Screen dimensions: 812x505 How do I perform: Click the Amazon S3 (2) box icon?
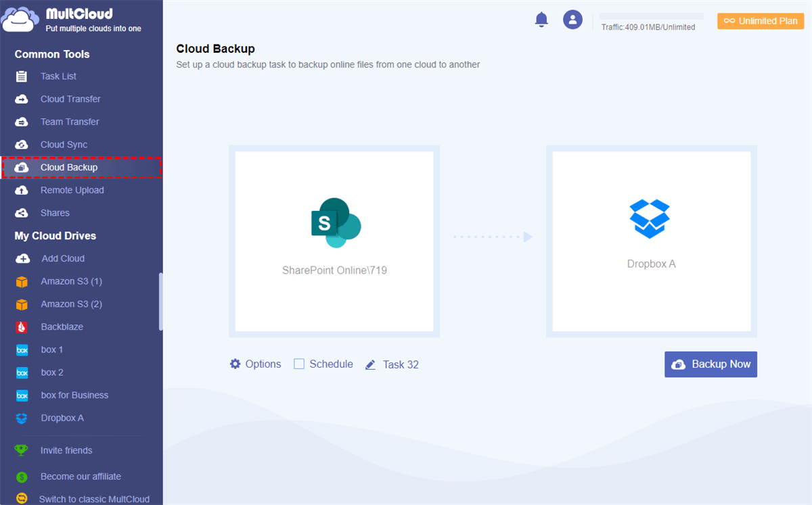(22, 304)
